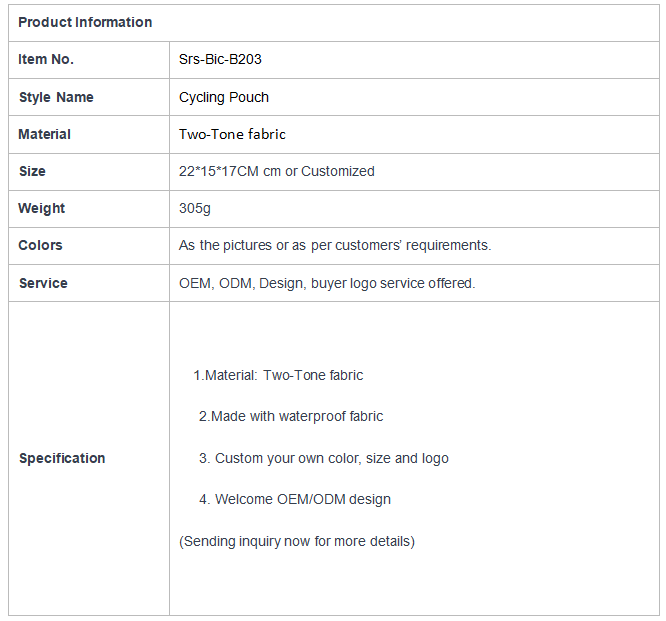Select the Weight row label
The height and width of the screenshot is (621, 666).
click(41, 208)
